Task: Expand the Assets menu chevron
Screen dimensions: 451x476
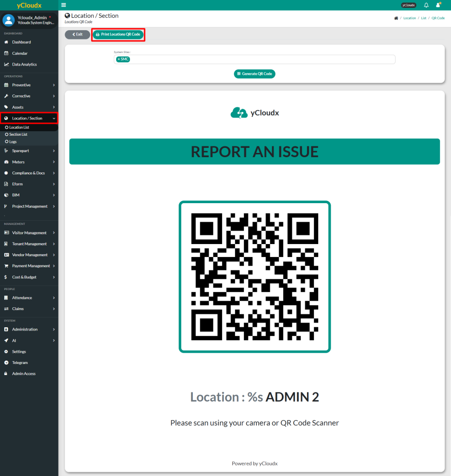Action: coord(54,107)
